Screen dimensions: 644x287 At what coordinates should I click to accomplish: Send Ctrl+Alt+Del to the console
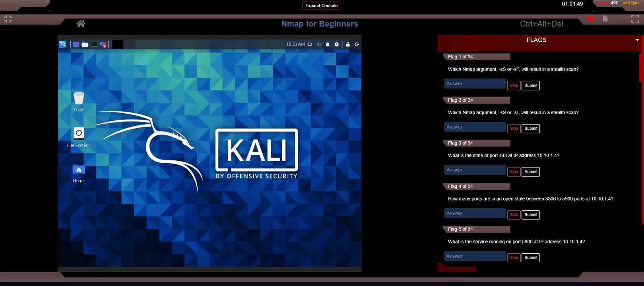[541, 24]
